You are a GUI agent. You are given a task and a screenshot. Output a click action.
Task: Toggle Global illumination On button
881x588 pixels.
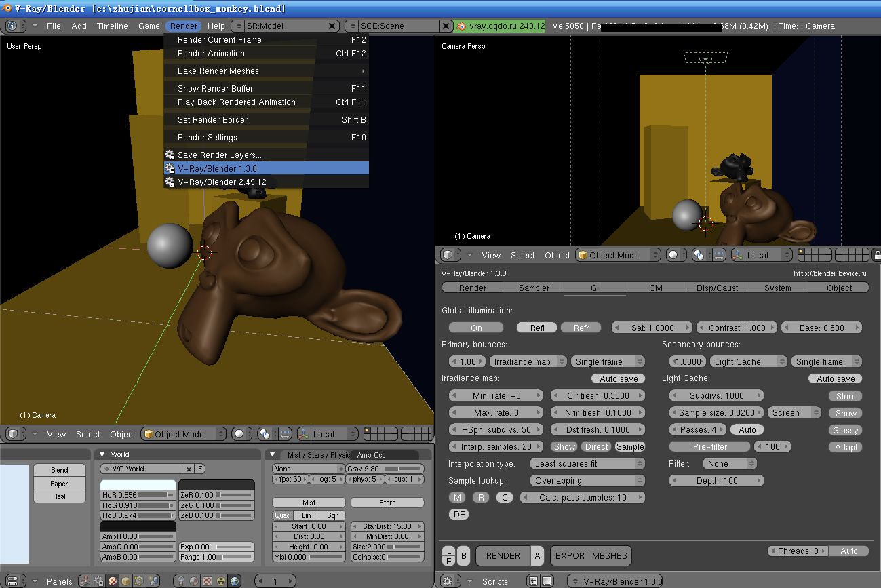pos(476,328)
